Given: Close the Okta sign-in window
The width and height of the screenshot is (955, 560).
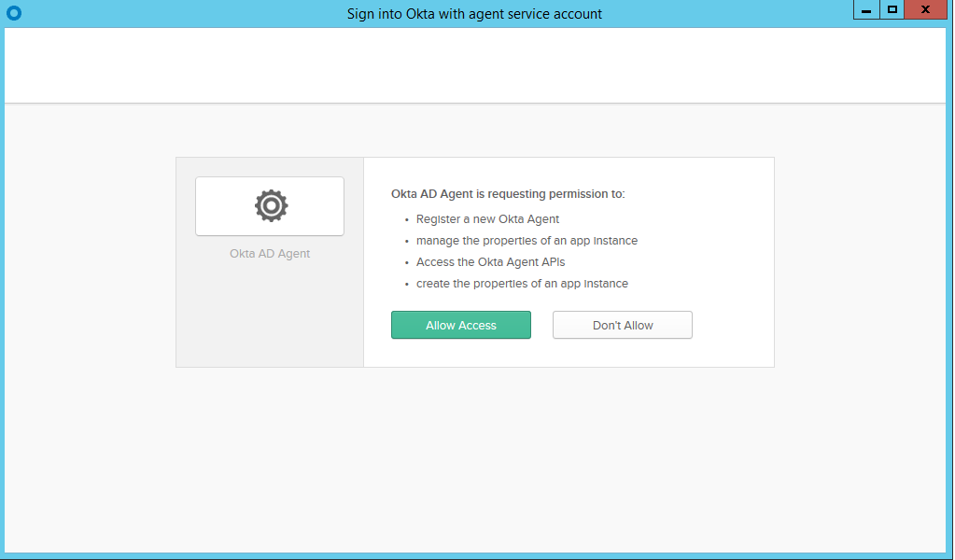Looking at the screenshot, I should coord(925,9).
